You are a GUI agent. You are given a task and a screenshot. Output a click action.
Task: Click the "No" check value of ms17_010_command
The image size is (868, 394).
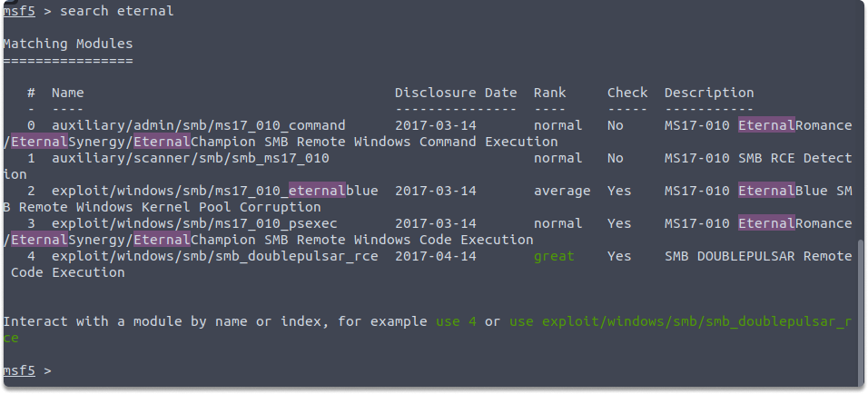point(616,125)
